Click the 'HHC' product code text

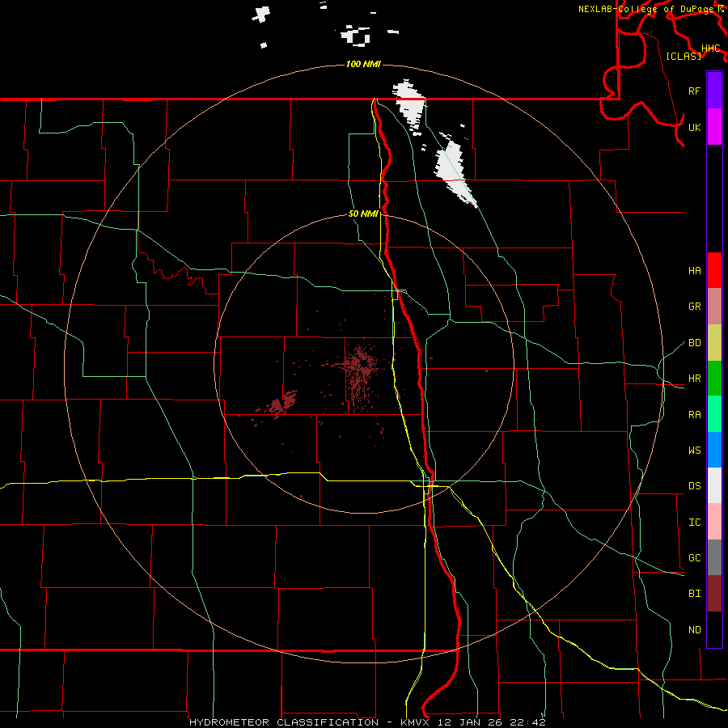[x=710, y=49]
